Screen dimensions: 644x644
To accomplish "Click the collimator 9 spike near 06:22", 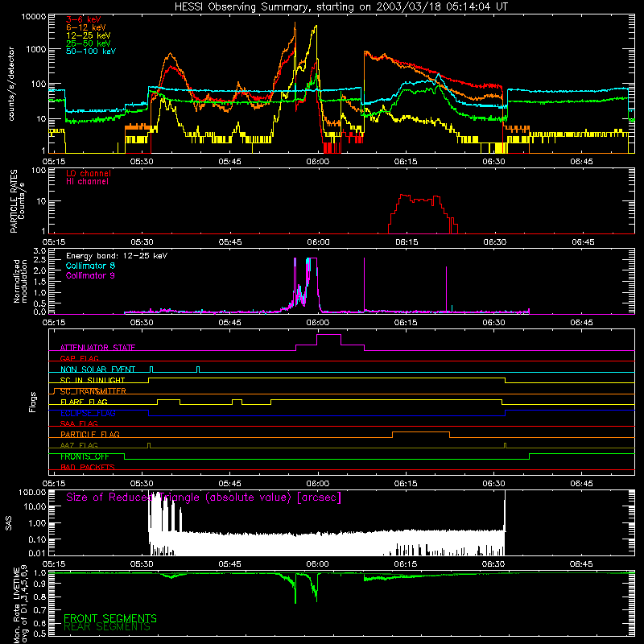I will [x=447, y=289].
